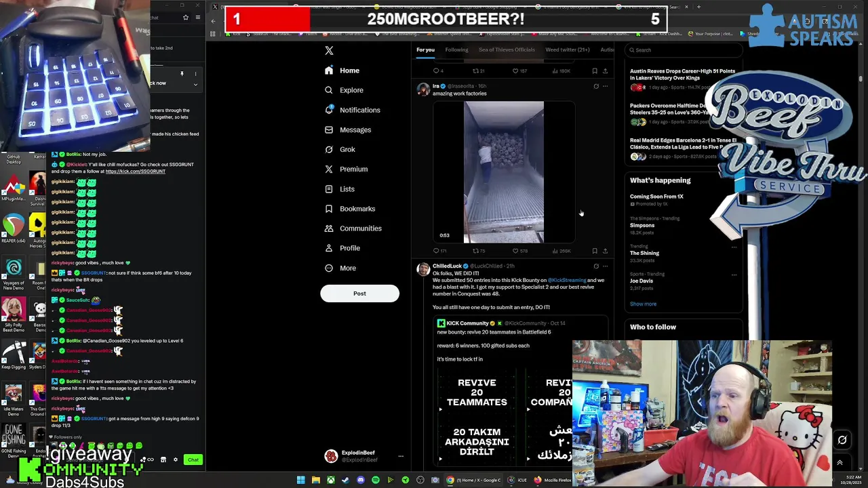
Task: Open iCUE from taskbar
Action: (517, 480)
